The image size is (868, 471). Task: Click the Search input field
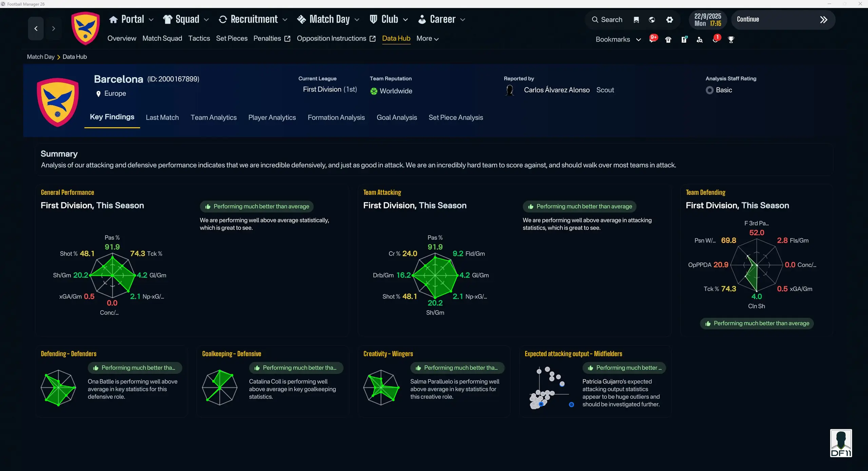[611, 19]
